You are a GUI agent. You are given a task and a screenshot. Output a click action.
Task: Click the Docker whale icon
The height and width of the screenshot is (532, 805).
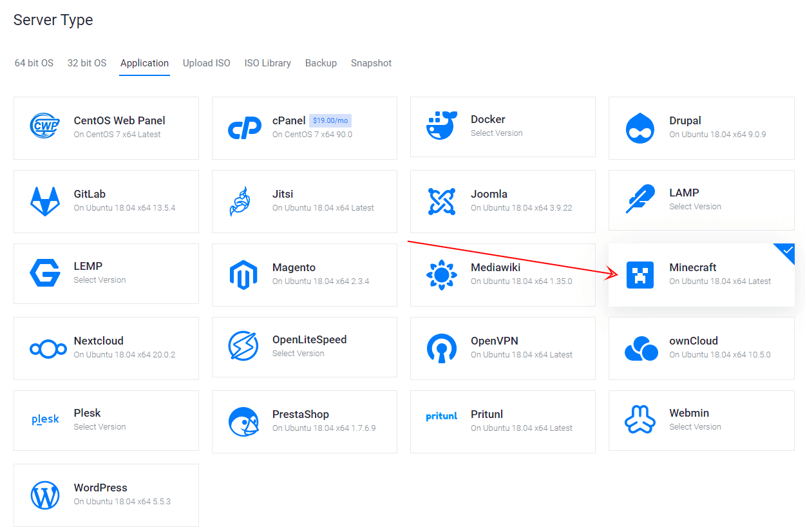coord(441,126)
